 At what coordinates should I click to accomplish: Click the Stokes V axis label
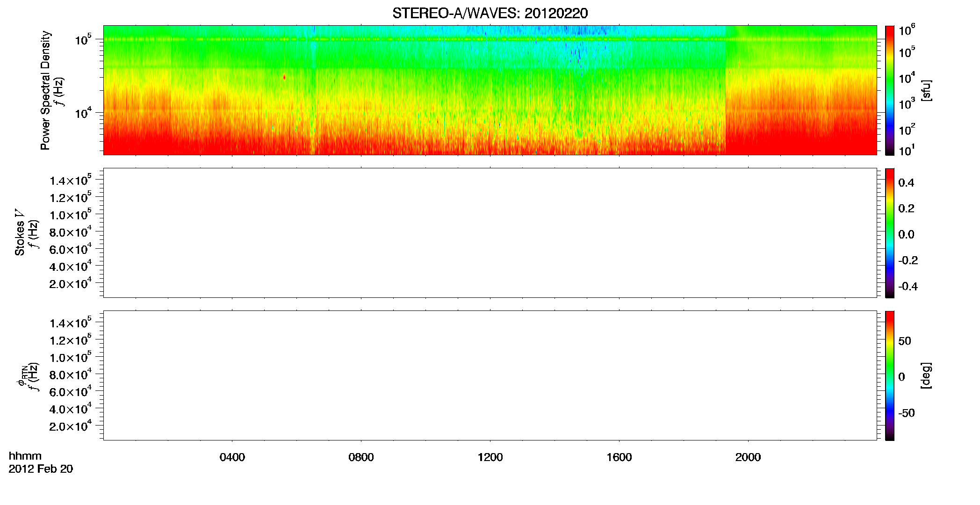click(x=20, y=232)
